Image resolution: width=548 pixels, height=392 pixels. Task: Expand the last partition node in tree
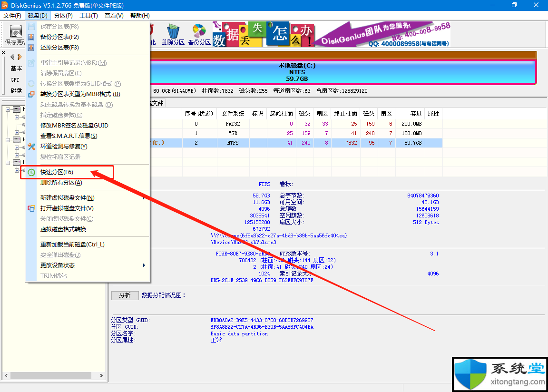[x=17, y=170]
